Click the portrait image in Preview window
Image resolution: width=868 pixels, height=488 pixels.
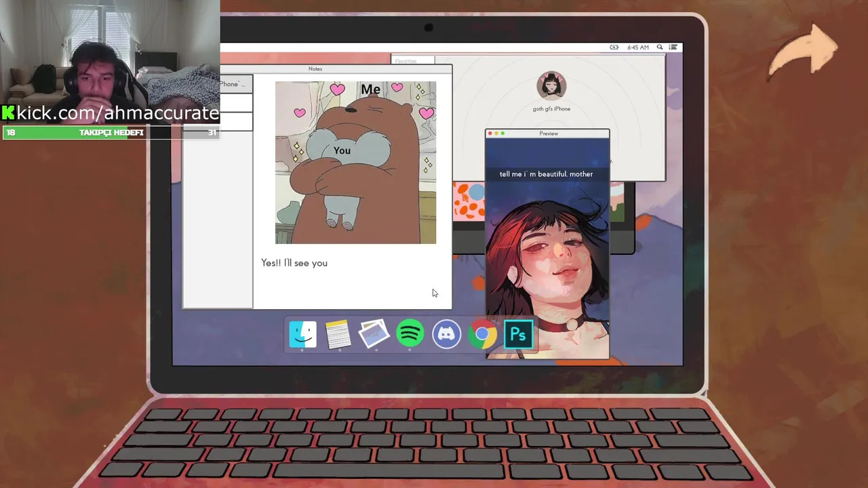tap(548, 248)
